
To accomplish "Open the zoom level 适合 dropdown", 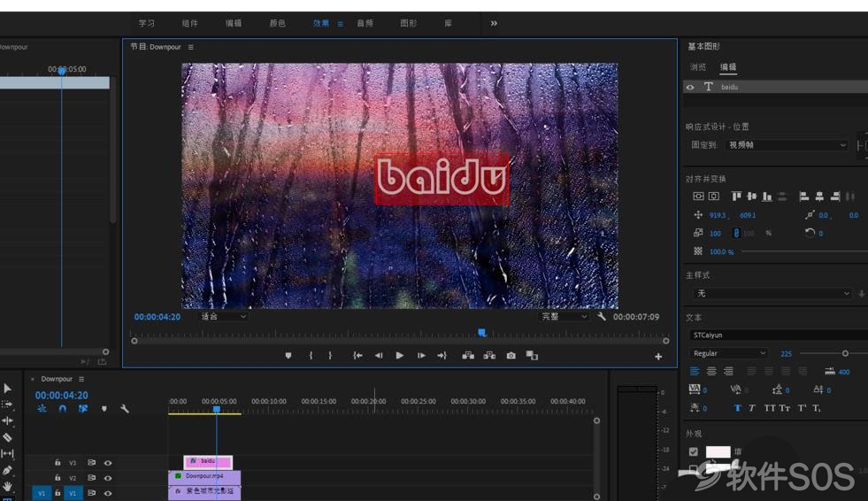I will 223,317.
